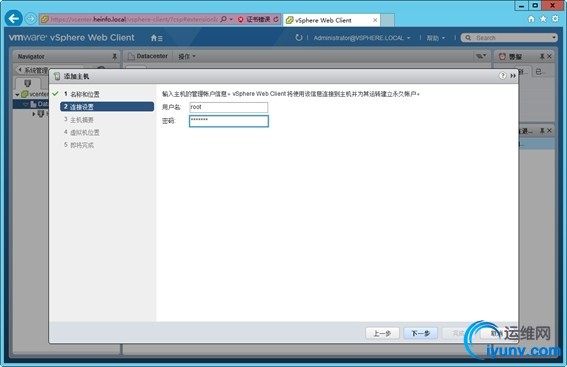
Task: Click the password input field
Action: [x=229, y=121]
